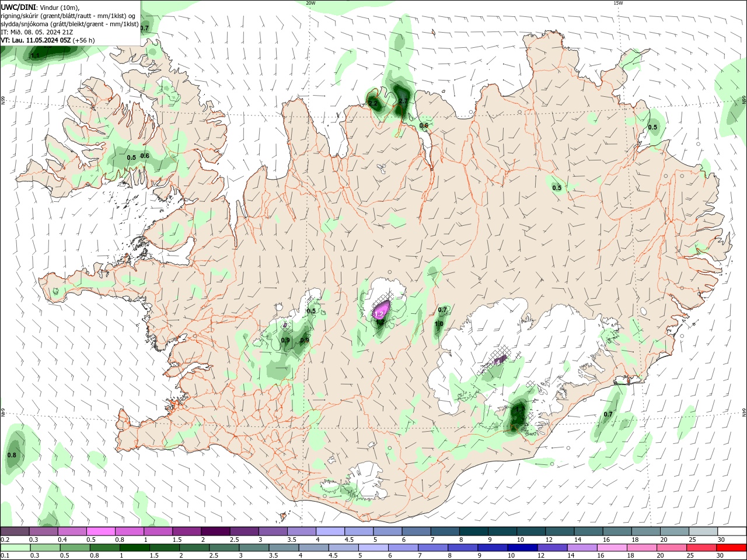Click the 0.5 value next to the western glacier
This screenshot has width=747, height=560.
tap(311, 311)
